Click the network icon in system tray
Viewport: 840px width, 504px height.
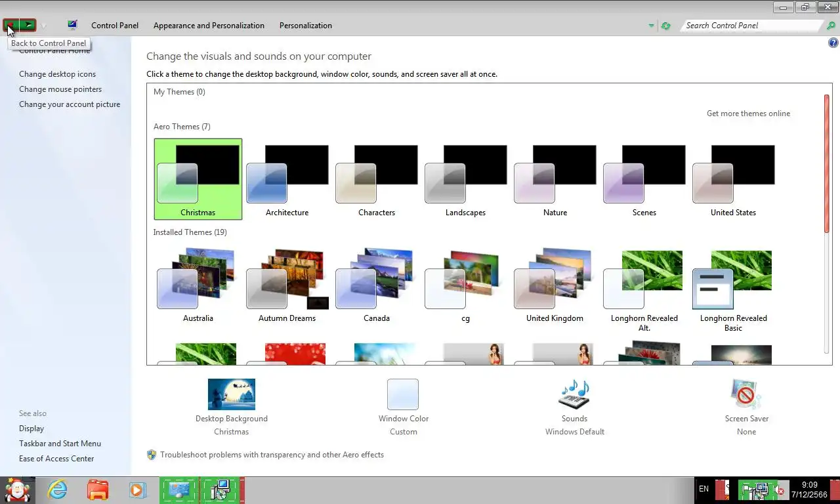[x=761, y=490]
